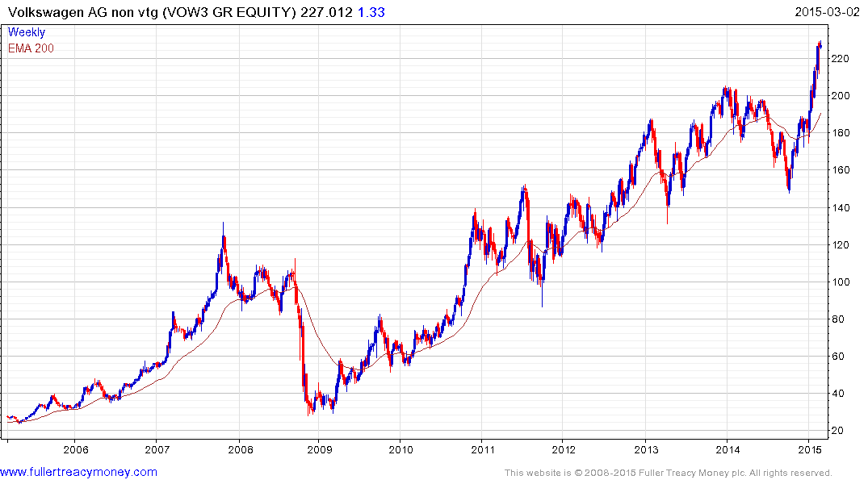
Task: Click the Weekly interval label
Action: [27, 32]
